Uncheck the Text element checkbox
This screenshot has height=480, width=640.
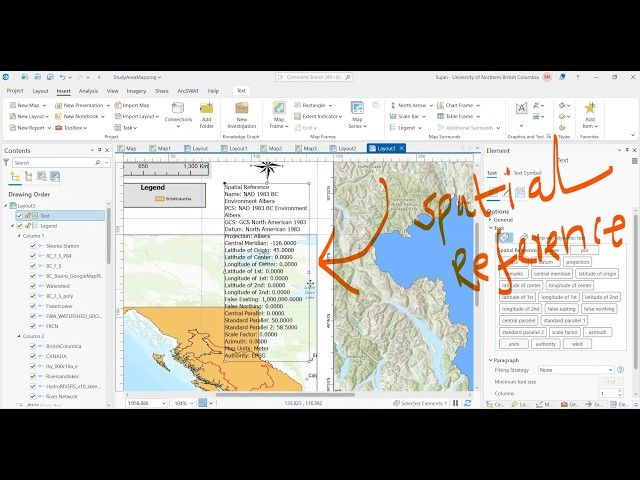click(19, 216)
